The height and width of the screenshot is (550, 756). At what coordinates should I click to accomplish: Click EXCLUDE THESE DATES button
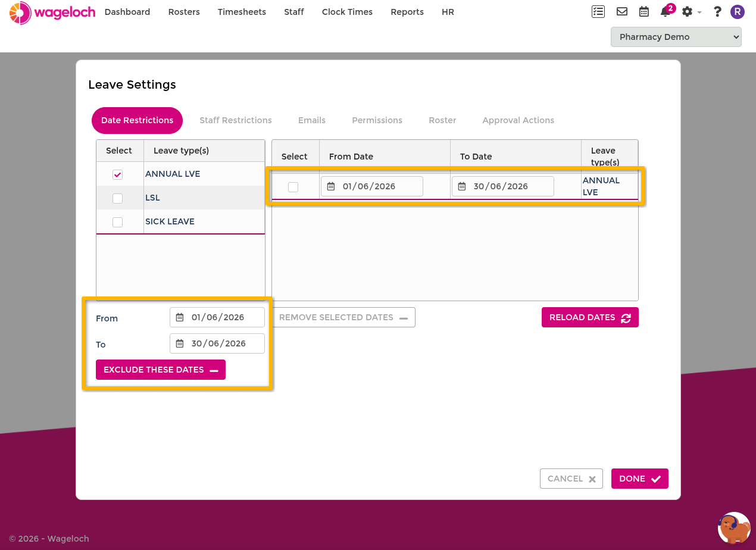click(161, 370)
